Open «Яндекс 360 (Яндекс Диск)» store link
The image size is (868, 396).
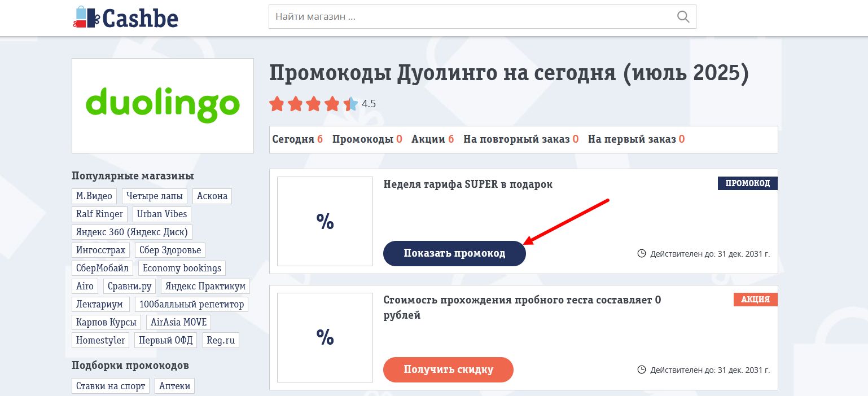133,232
